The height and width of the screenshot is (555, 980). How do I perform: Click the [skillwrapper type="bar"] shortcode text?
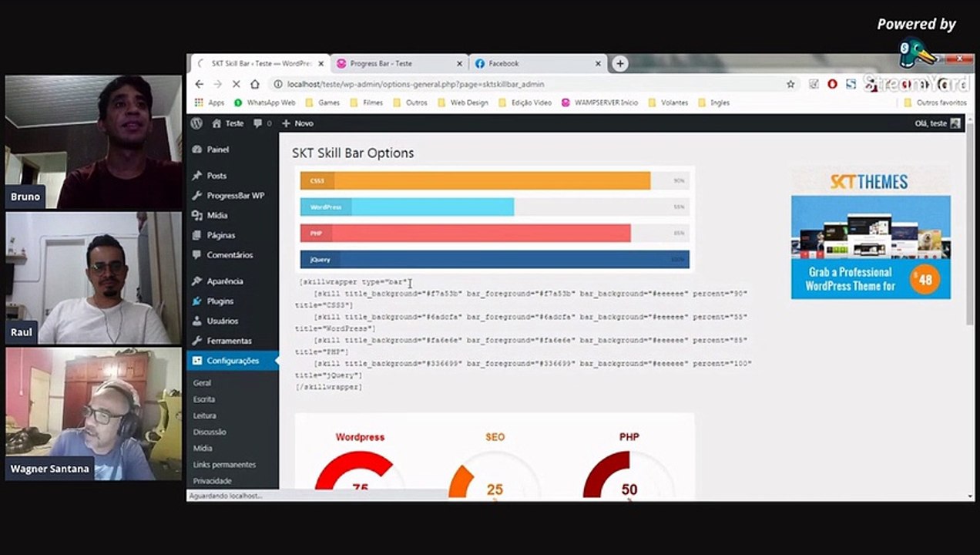pos(354,282)
